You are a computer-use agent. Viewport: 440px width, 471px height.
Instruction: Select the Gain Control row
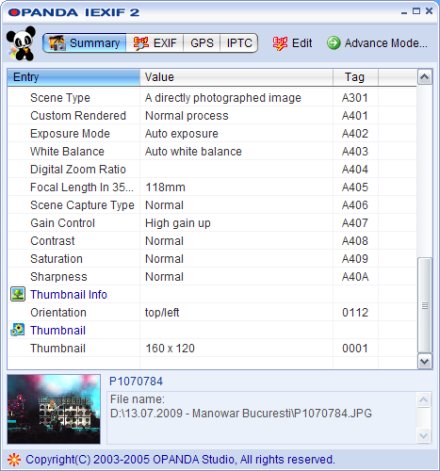[212, 223]
